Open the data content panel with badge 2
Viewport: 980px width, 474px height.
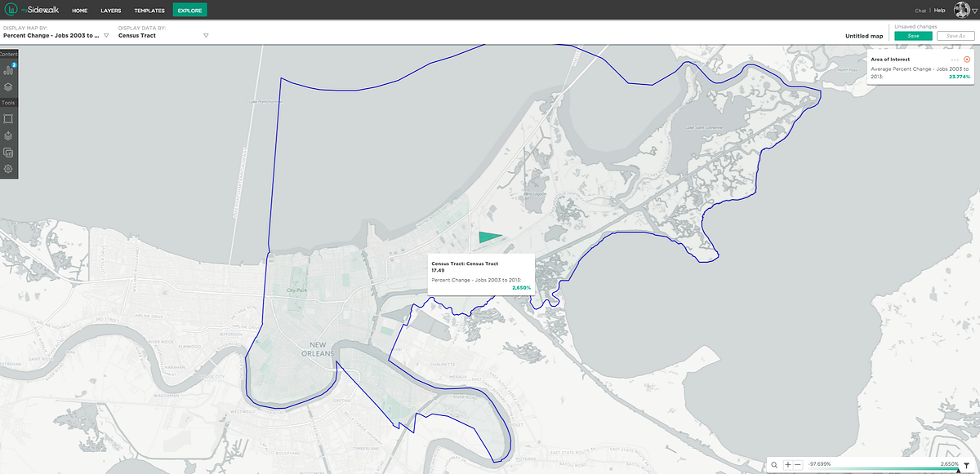(x=9, y=69)
